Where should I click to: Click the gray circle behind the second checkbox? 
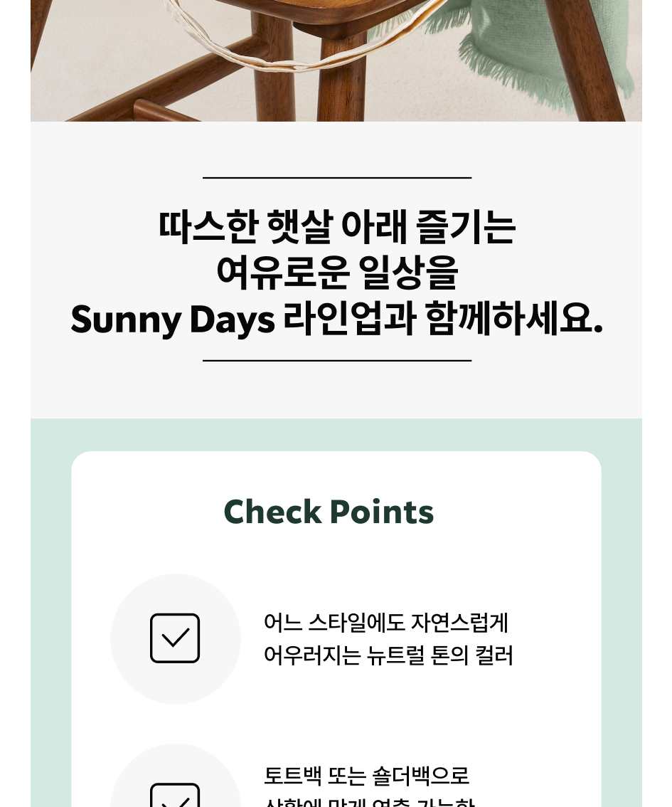[x=176, y=775]
